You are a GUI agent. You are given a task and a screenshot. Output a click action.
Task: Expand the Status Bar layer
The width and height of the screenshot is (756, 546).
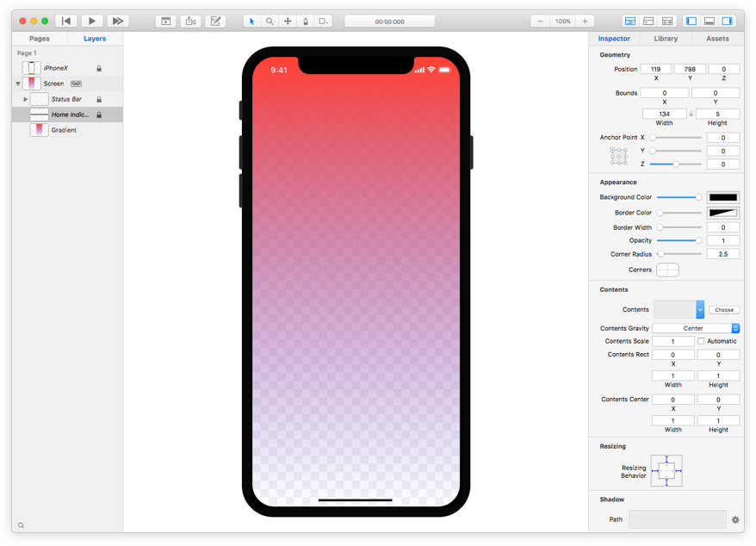26,99
